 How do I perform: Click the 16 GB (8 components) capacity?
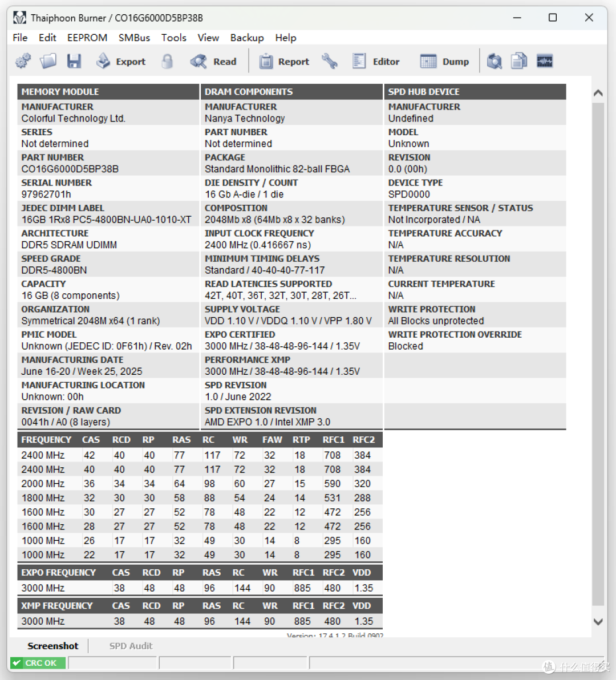pyautogui.click(x=71, y=296)
